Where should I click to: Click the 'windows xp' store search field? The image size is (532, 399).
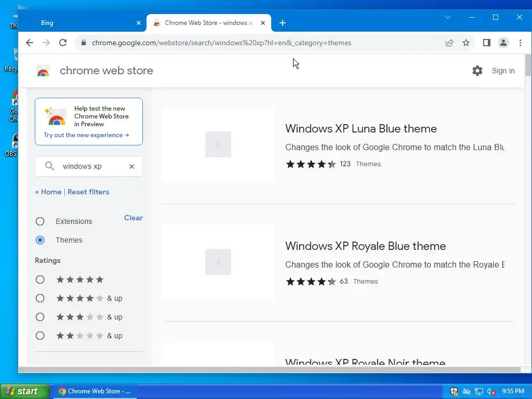tap(88, 166)
